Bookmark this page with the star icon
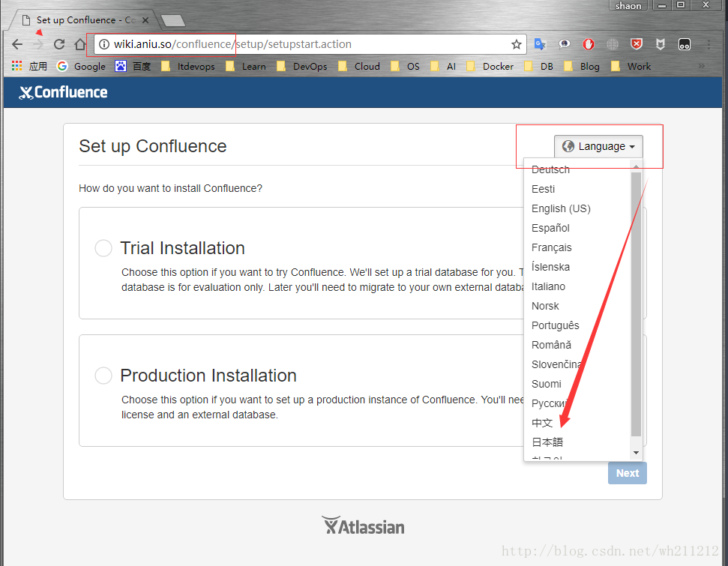Image resolution: width=728 pixels, height=566 pixels. 516,44
